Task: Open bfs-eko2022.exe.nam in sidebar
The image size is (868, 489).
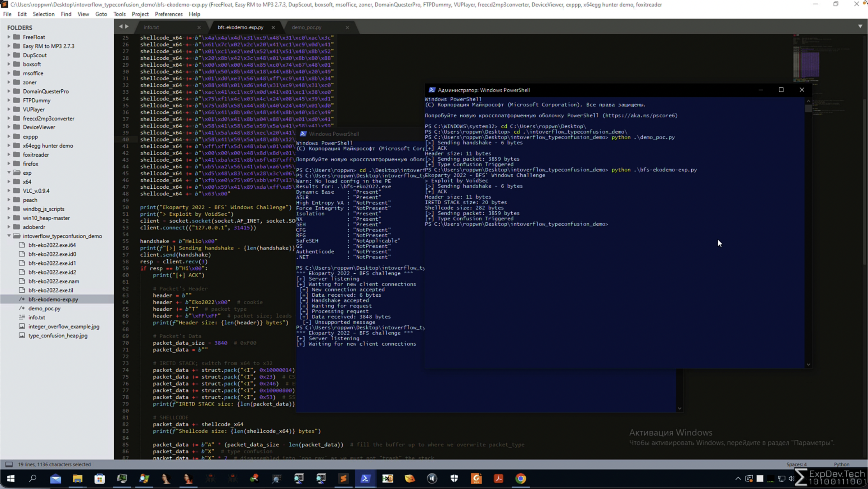Action: click(54, 281)
